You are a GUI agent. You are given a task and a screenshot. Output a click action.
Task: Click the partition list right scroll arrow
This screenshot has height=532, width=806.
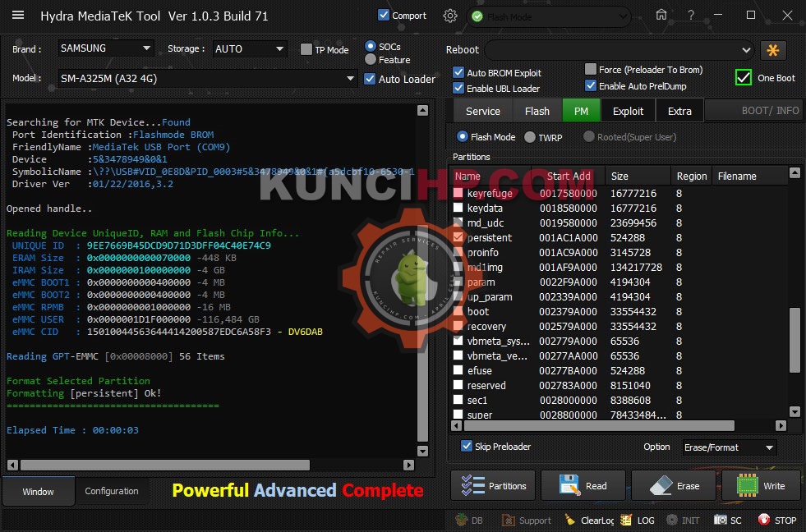(781, 425)
